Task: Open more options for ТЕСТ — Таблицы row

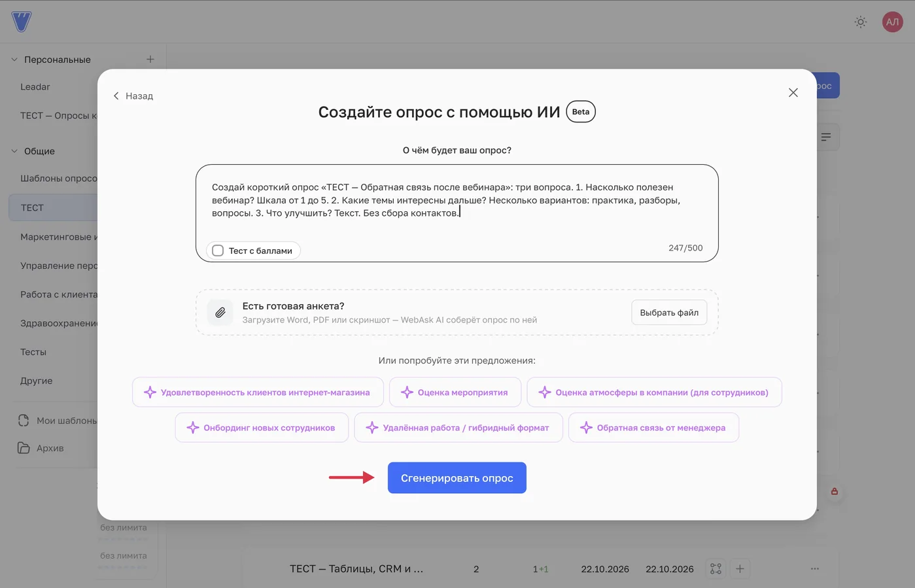Action: click(x=815, y=569)
